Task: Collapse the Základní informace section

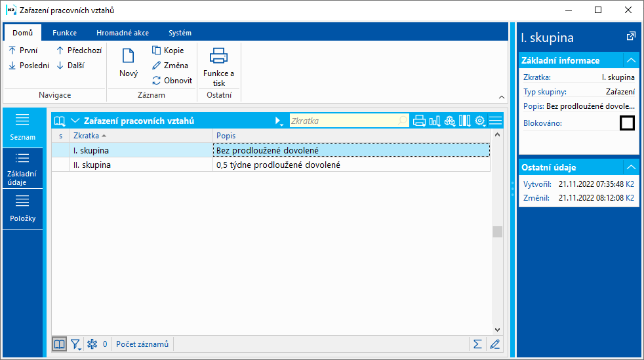Action: tap(630, 60)
